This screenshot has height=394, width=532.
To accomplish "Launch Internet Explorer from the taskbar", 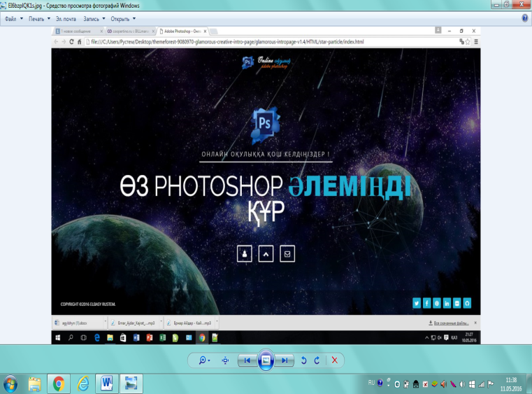I will pyautogui.click(x=82, y=384).
